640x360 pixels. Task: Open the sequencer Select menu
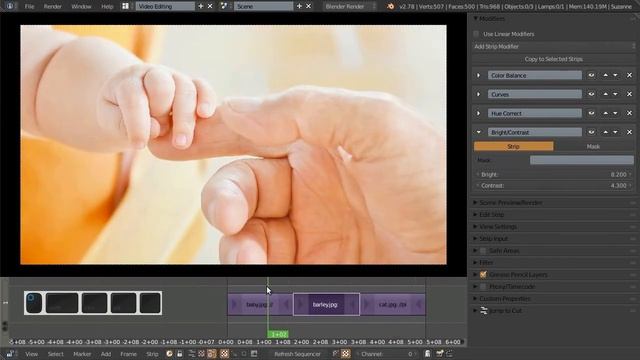(56, 354)
